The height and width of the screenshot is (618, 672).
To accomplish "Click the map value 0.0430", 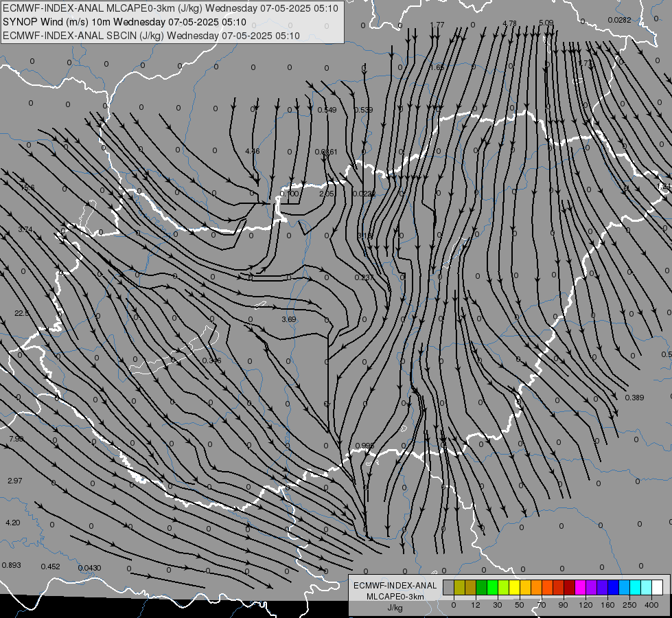I will [x=89, y=568].
